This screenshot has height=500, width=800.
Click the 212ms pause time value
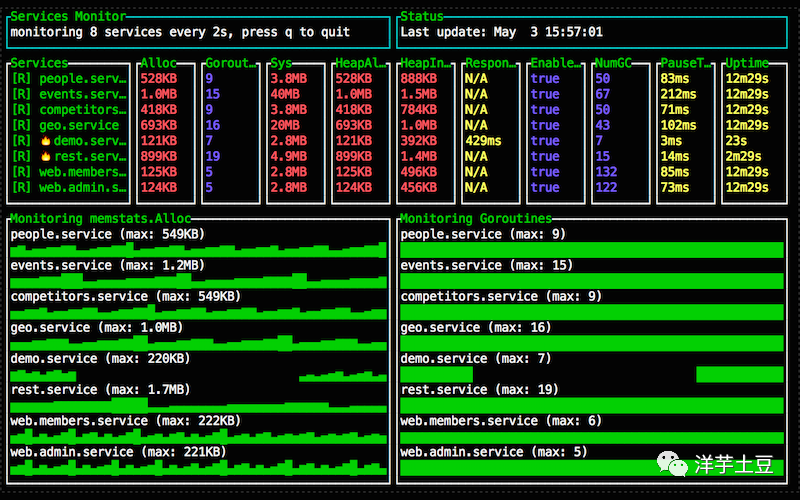pos(679,94)
